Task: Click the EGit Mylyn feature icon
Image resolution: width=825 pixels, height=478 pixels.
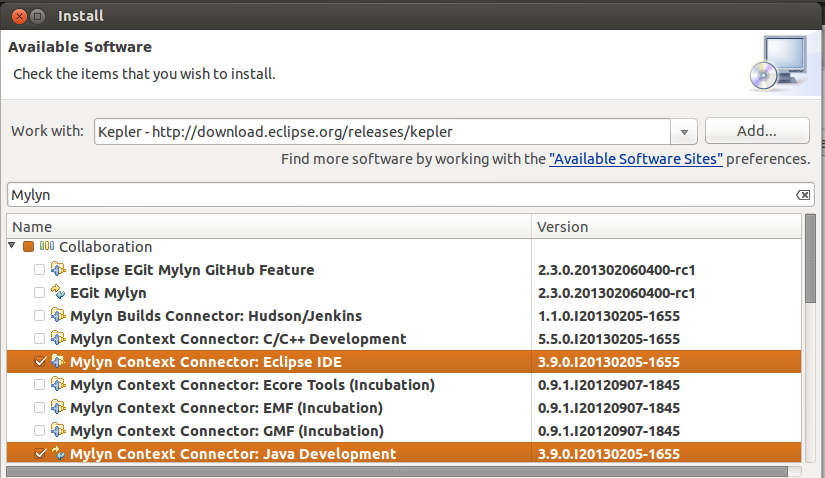Action: [x=58, y=292]
